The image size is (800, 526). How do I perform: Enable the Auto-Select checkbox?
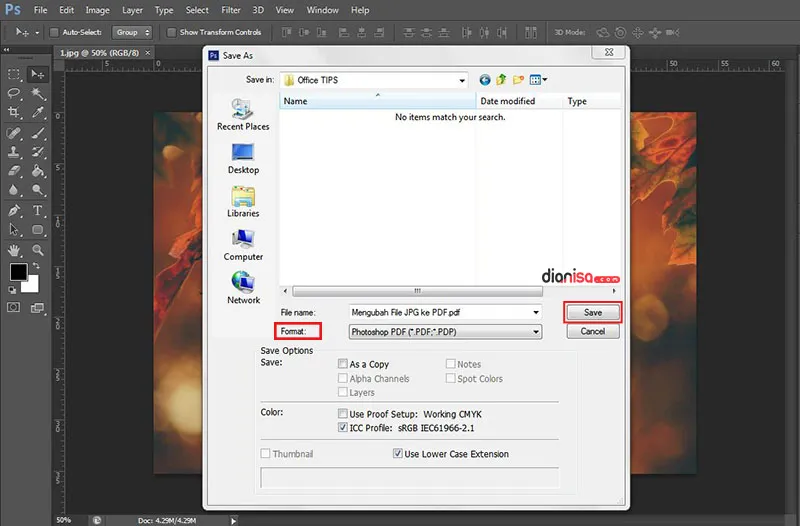[x=54, y=32]
